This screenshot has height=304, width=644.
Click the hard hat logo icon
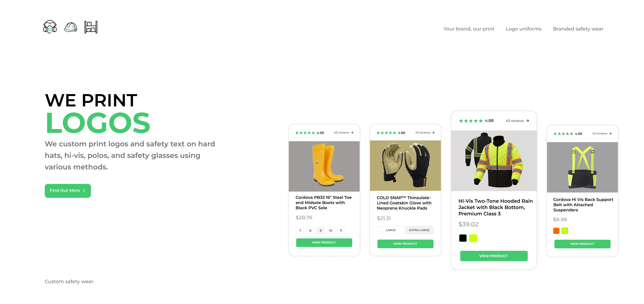coord(71,27)
